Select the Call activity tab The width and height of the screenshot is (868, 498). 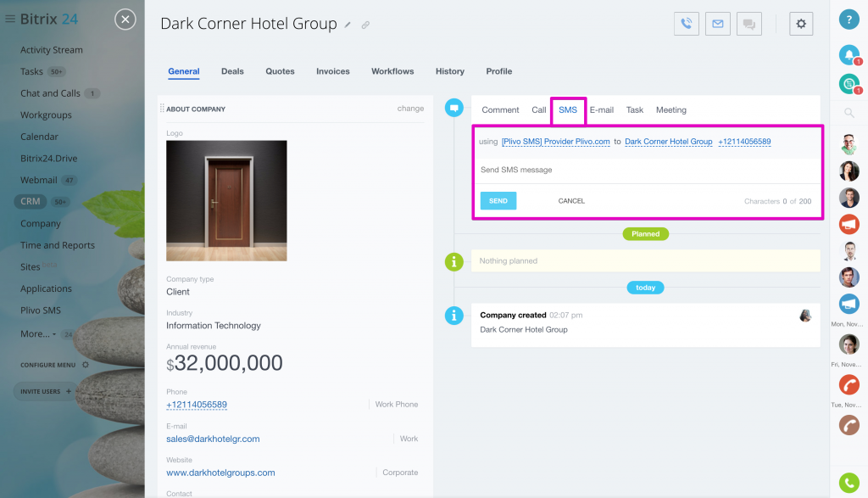[539, 110]
